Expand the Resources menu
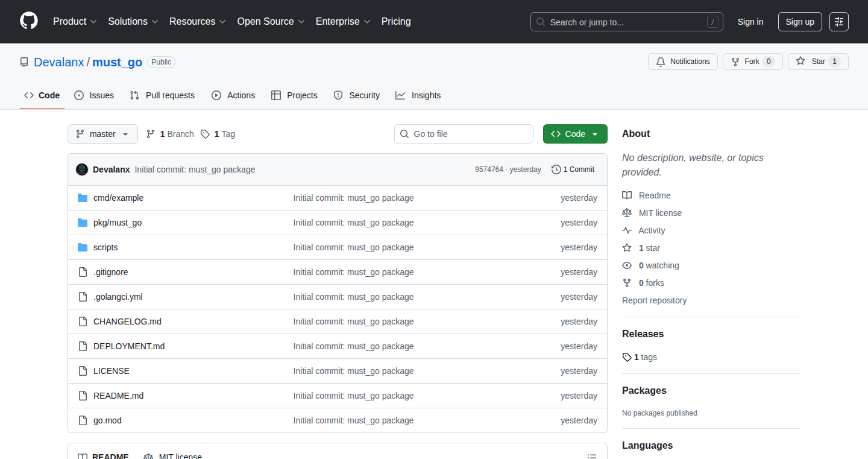868x459 pixels. (198, 21)
